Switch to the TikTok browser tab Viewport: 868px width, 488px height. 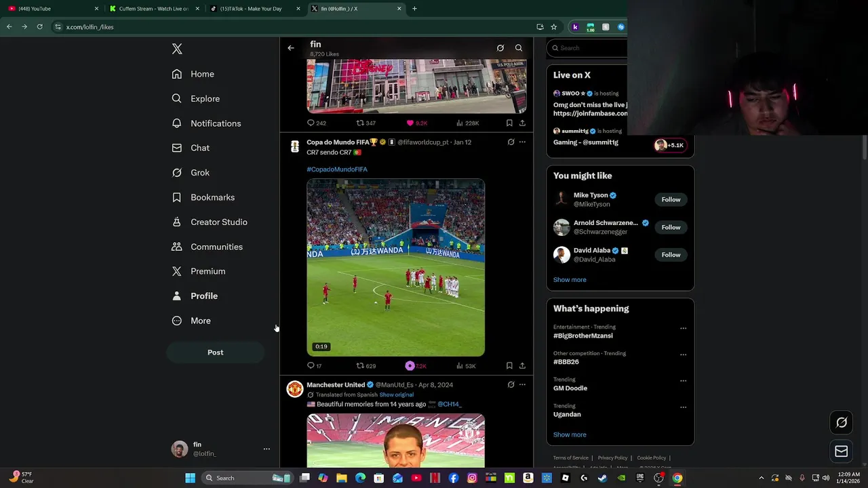255,9
